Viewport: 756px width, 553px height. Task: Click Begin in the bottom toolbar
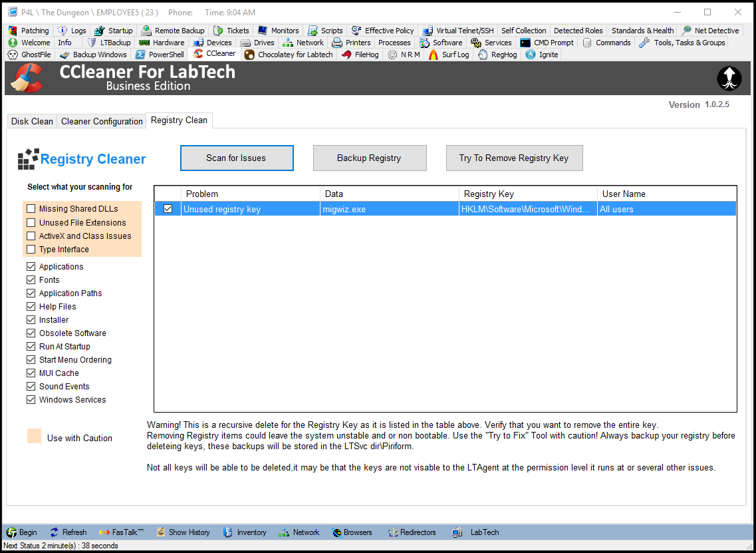[x=22, y=532]
